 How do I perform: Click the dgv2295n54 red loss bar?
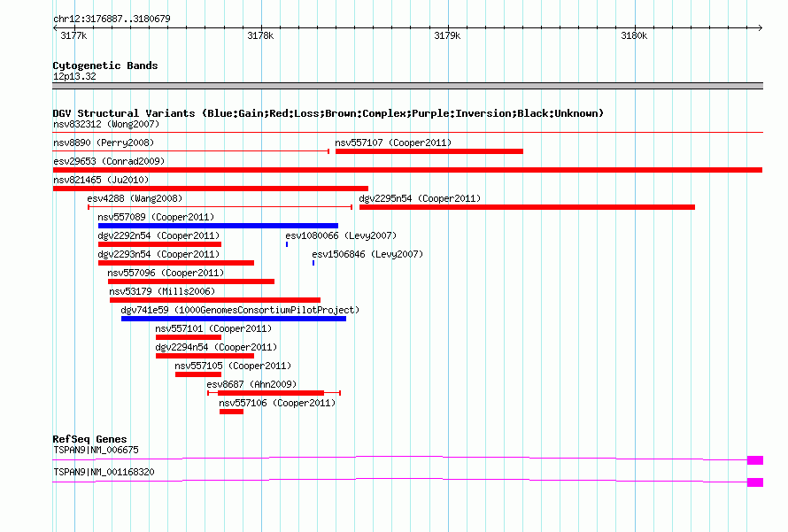pyautogui.click(x=527, y=207)
